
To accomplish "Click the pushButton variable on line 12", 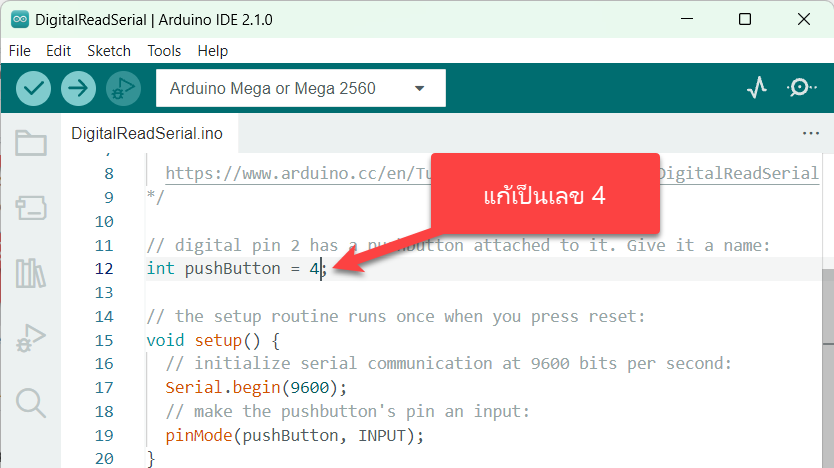I will point(232,269).
